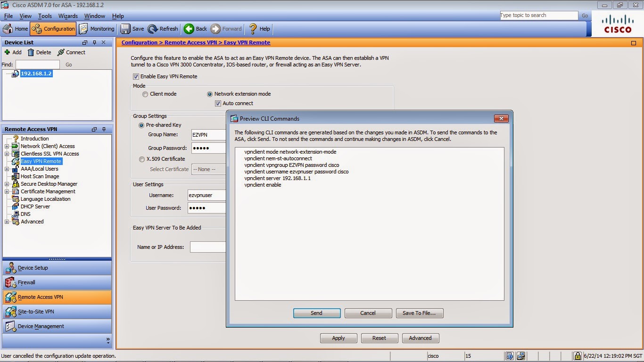Image resolution: width=644 pixels, height=362 pixels.
Task: Expand the Advanced tree node
Action: 7,222
